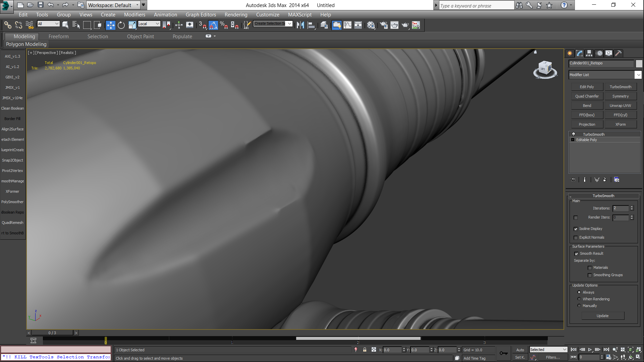Click the Unwrap UVW modifier button
The image size is (644, 362).
[x=620, y=106]
